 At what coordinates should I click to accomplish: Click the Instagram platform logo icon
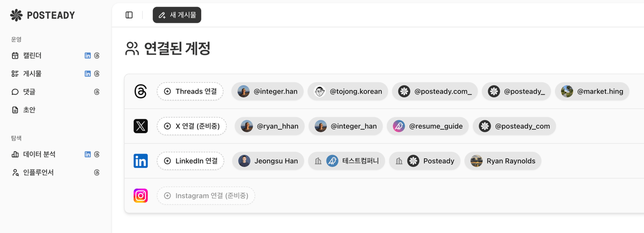pyautogui.click(x=141, y=195)
